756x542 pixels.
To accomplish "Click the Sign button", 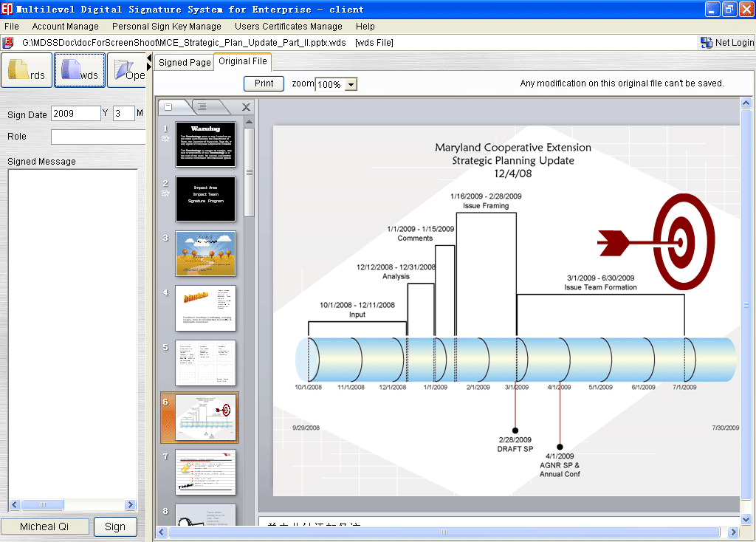I will [115, 526].
